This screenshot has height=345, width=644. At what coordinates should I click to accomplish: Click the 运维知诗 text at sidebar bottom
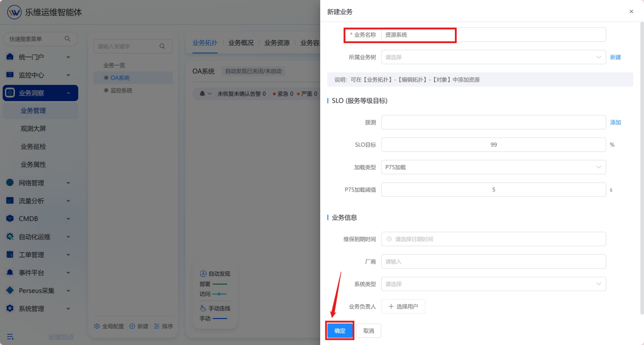pos(61,337)
